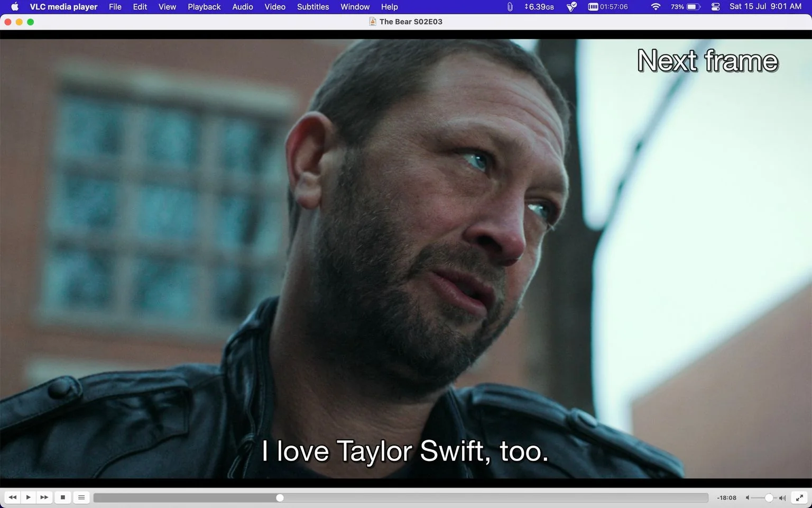Viewport: 812px width, 508px height.
Task: Click the 6.39GB network status item
Action: pos(539,7)
